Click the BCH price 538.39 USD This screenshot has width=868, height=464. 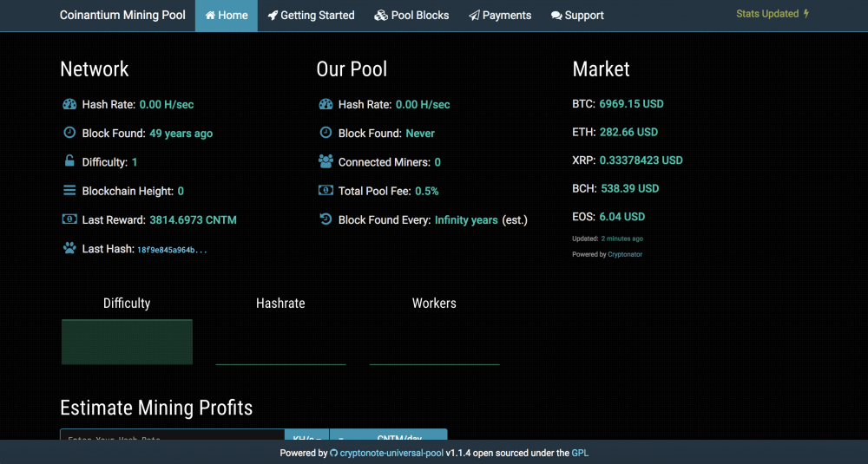tap(630, 188)
